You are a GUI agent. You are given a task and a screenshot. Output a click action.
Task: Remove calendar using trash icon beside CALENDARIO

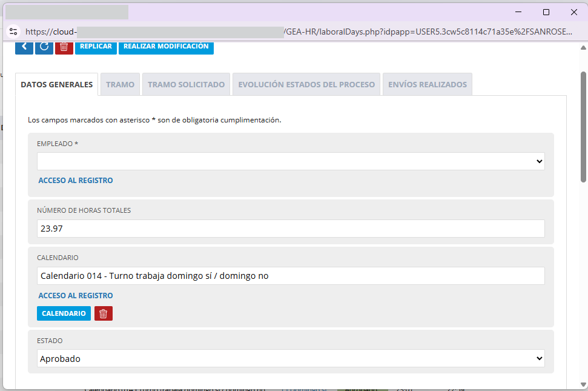[x=104, y=313]
